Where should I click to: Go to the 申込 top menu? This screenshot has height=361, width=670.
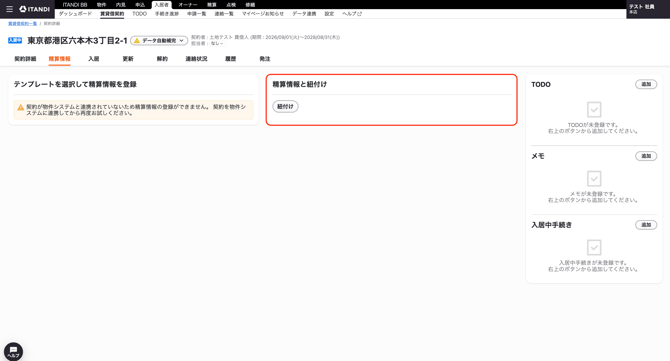pyautogui.click(x=140, y=5)
